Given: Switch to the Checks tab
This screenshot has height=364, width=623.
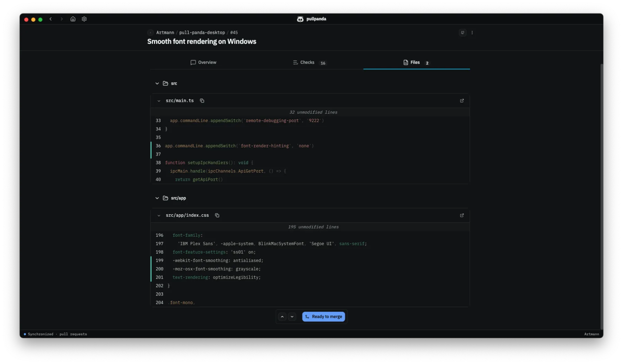Looking at the screenshot, I should click(309, 63).
